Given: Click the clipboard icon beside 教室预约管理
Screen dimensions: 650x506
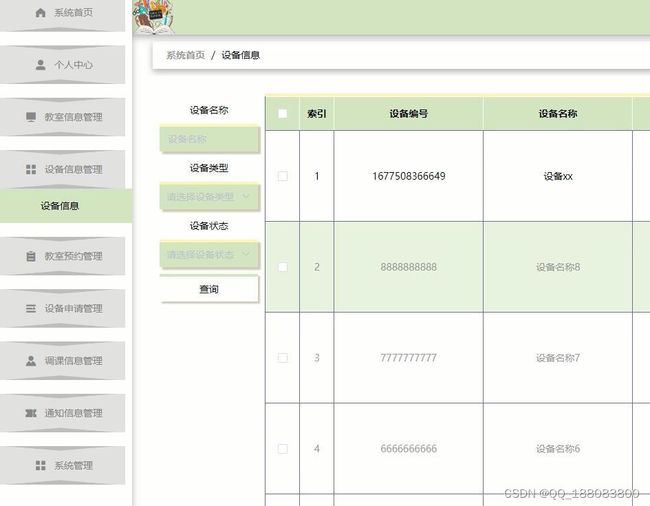Looking at the screenshot, I should point(31,256).
